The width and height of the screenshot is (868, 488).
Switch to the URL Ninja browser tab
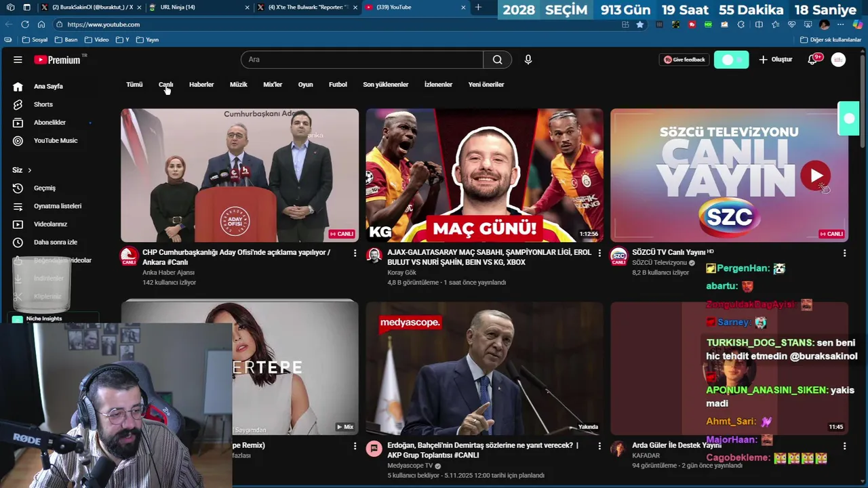[198, 7]
